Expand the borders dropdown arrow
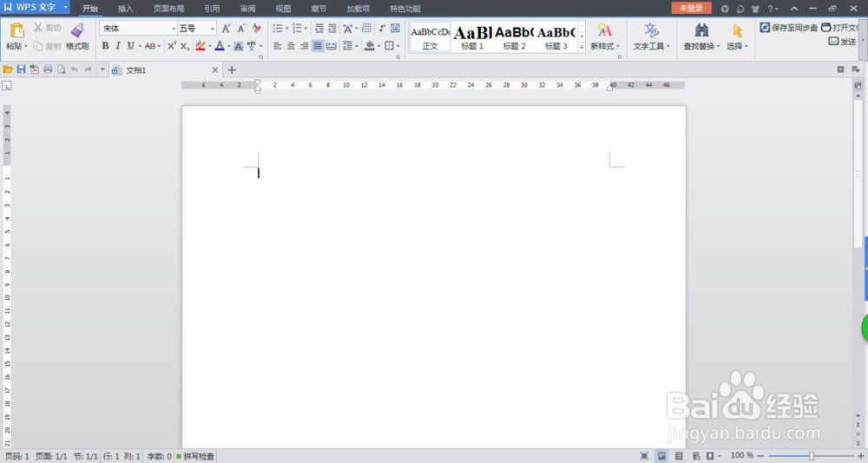 pyautogui.click(x=398, y=46)
